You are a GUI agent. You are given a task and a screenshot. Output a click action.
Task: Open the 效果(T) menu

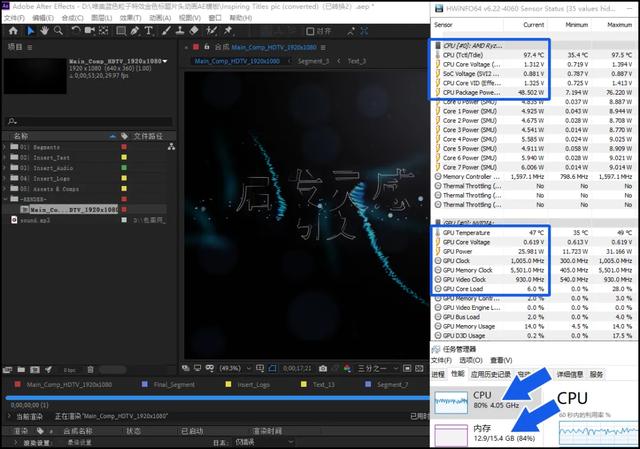(131, 18)
